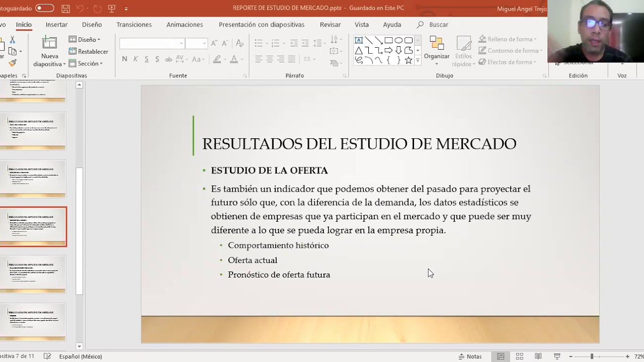This screenshot has width=644, height=362.
Task: Align text right in Párrafo group
Action: pos(281,59)
